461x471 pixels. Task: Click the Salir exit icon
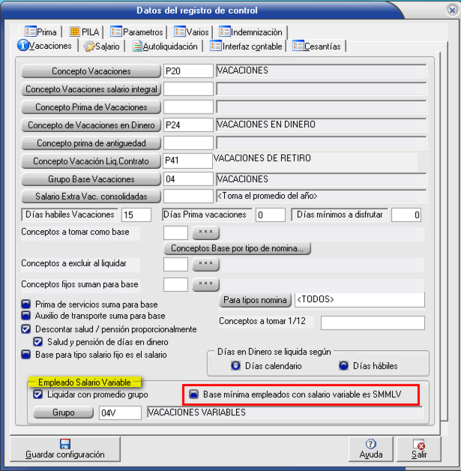[x=419, y=444]
